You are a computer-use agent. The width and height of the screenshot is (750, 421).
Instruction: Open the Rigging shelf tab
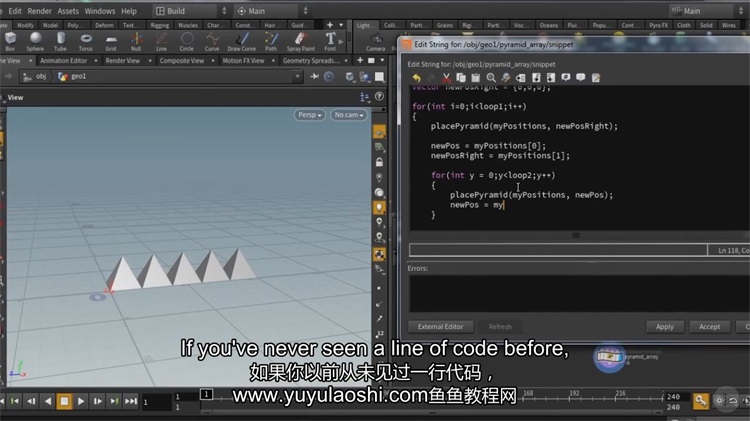click(159, 25)
